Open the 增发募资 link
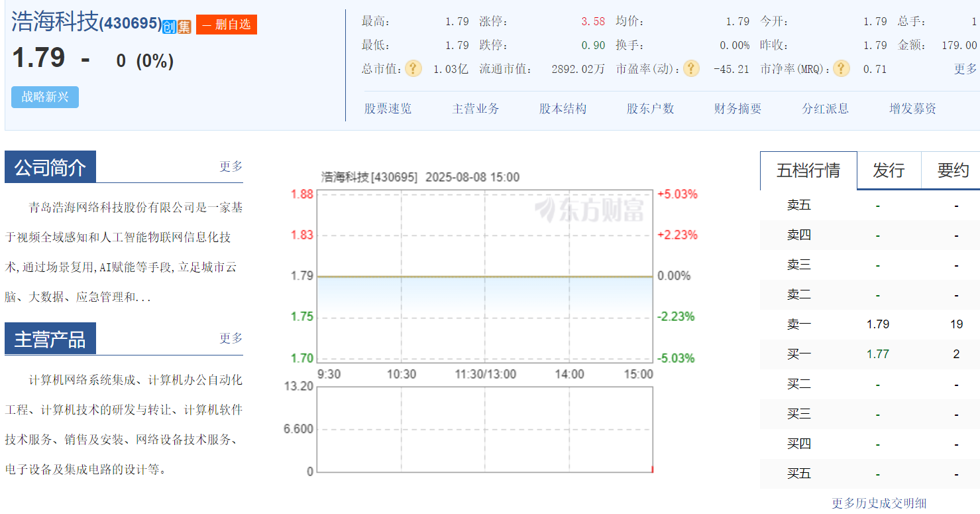 click(x=913, y=109)
